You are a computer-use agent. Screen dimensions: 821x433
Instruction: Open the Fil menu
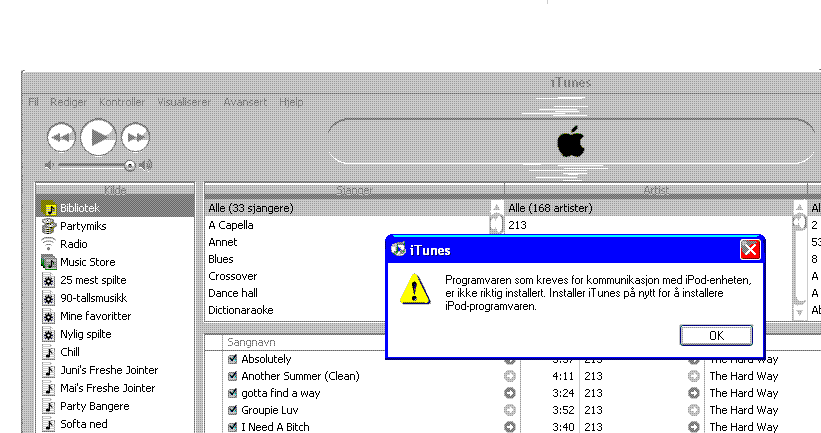coord(33,102)
